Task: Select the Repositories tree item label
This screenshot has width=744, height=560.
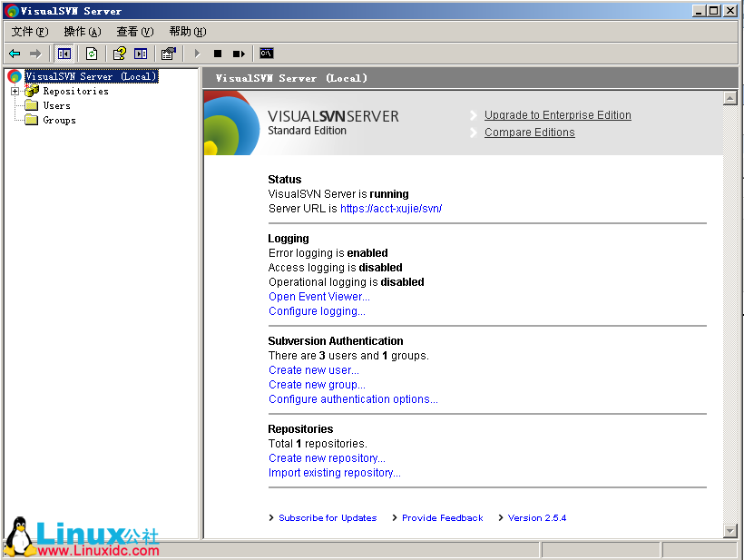Action: click(x=76, y=91)
